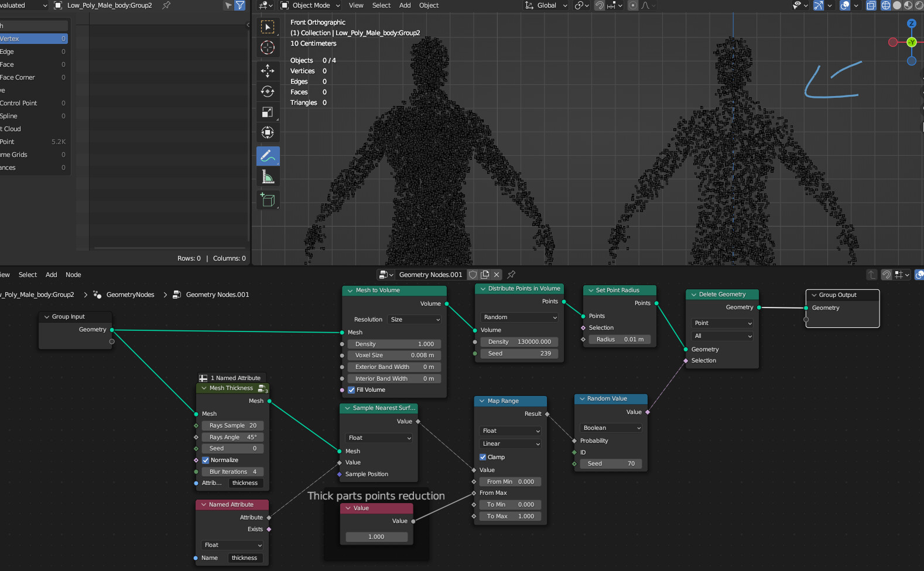Open the pivot point menu
The image size is (924, 571).
[581, 5]
